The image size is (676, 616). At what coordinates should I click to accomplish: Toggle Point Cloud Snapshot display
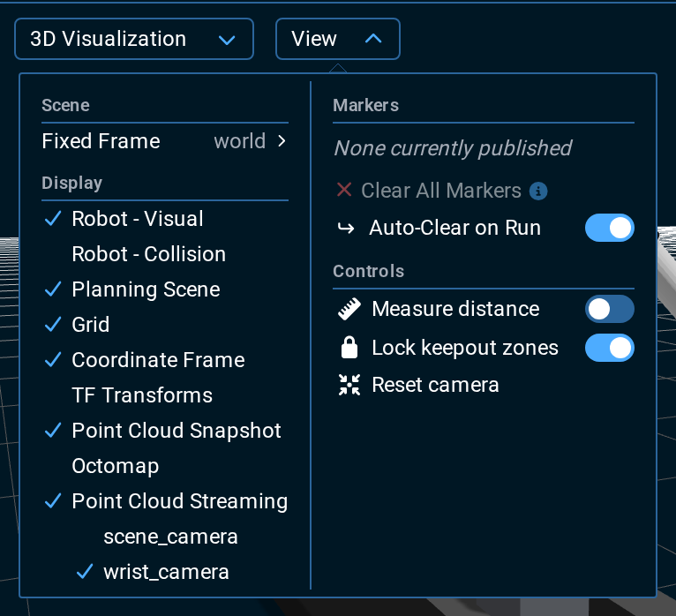click(x=165, y=431)
